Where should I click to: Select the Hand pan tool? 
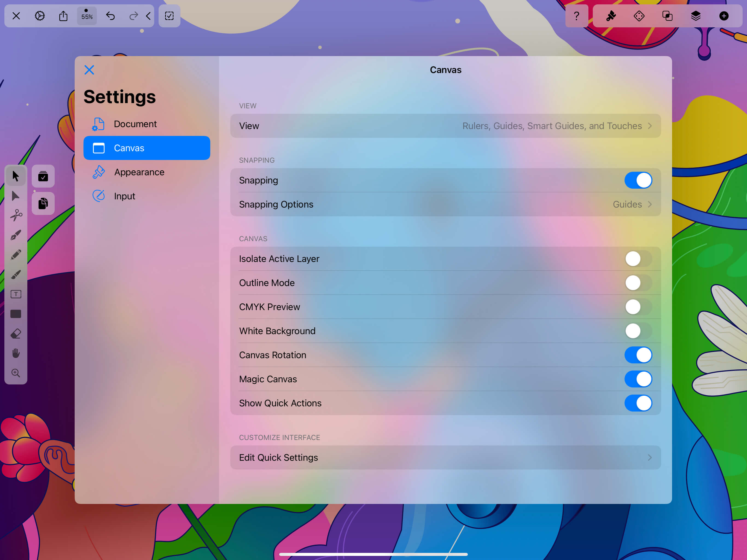[16, 353]
